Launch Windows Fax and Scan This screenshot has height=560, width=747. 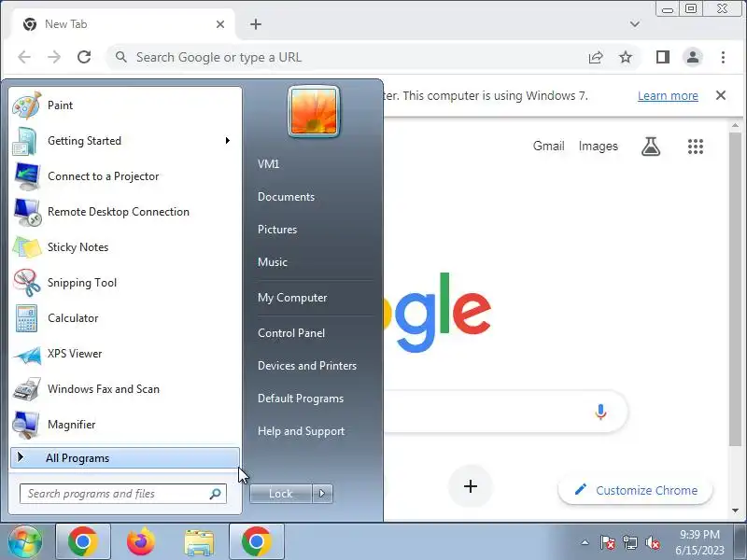click(125, 389)
